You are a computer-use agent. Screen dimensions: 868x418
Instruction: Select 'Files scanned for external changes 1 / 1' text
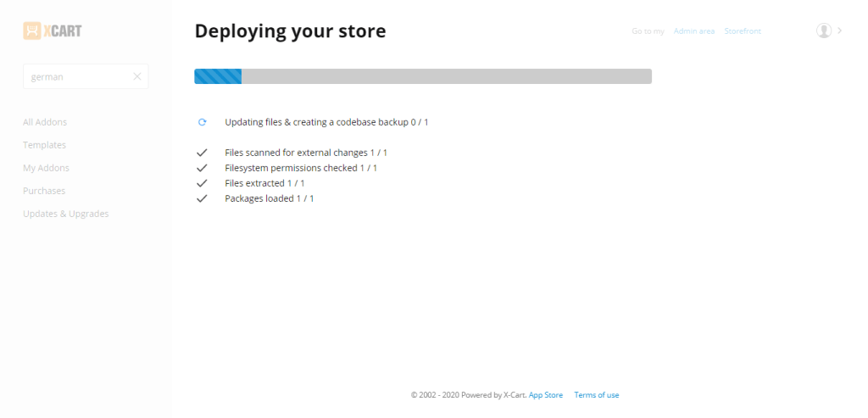pyautogui.click(x=306, y=153)
